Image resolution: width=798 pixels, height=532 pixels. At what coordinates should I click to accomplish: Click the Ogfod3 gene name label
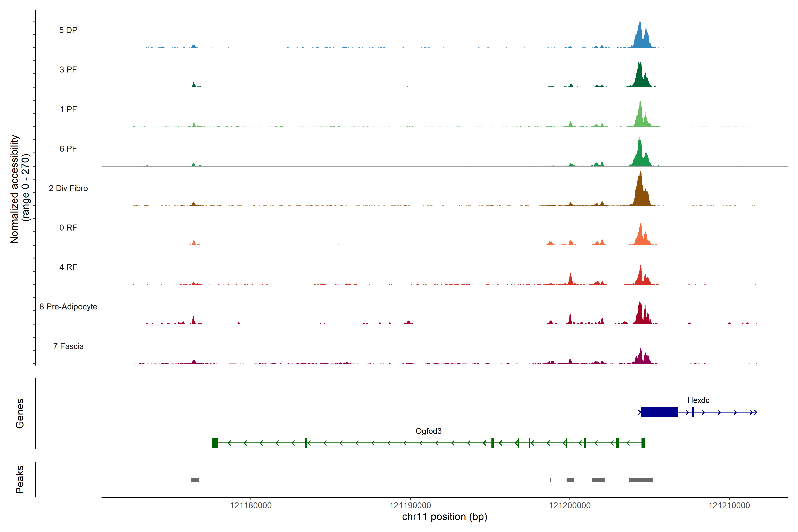428,431
